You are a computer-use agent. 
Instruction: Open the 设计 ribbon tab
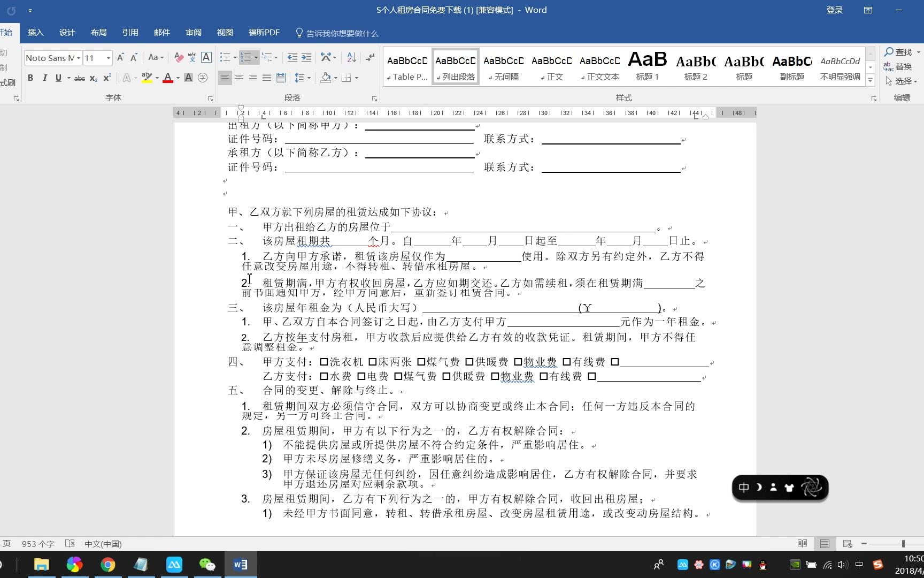(67, 33)
